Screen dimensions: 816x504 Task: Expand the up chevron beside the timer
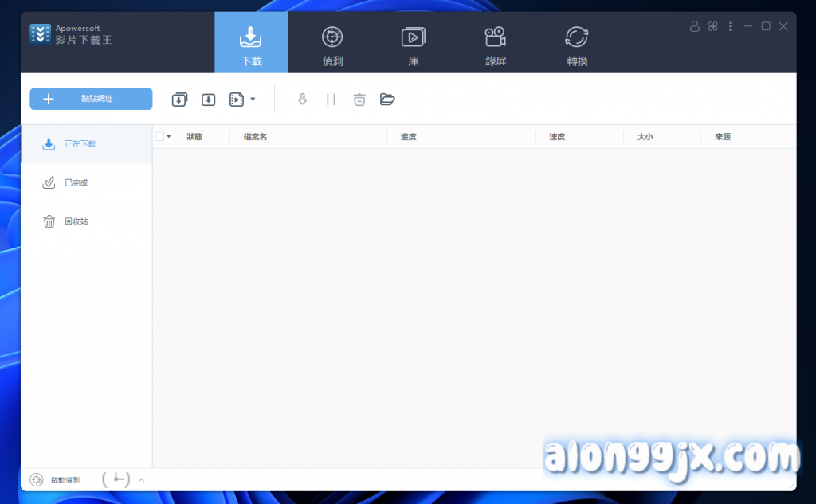coord(141,480)
